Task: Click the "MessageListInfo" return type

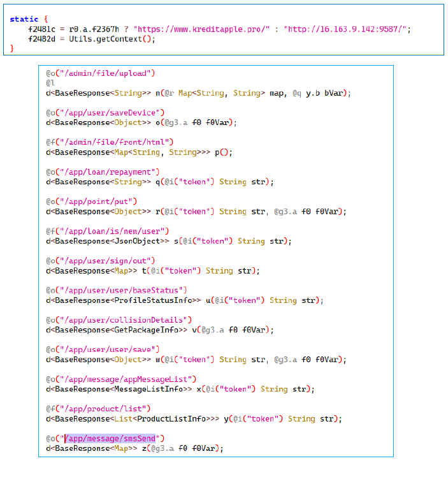Action: pyautogui.click(x=148, y=389)
